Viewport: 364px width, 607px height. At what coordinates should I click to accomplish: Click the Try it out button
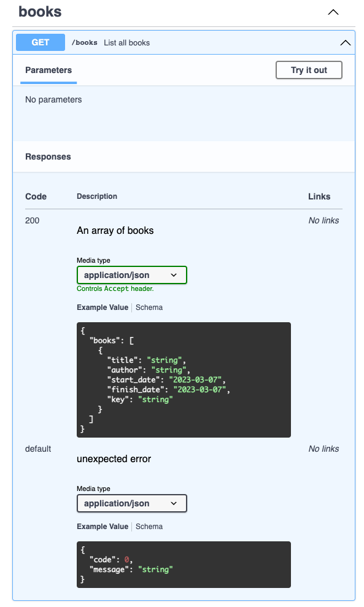point(309,70)
